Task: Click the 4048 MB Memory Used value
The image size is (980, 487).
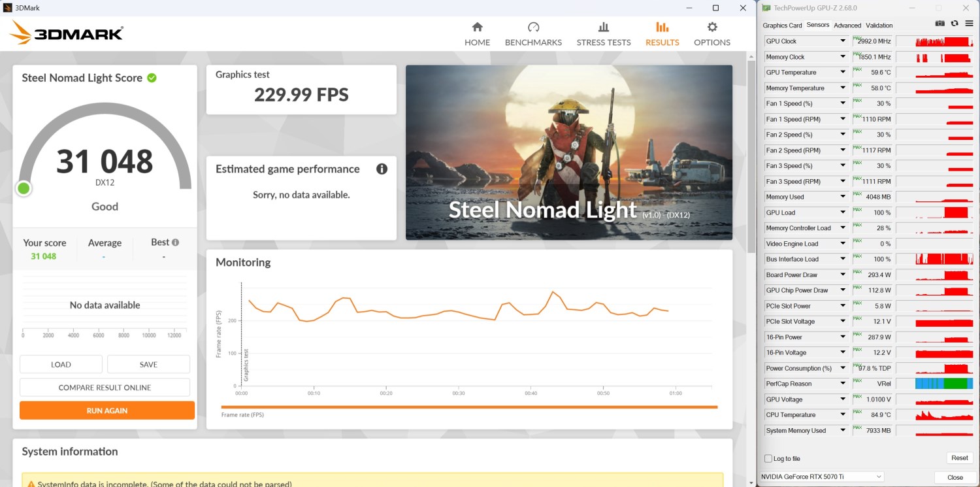Action: pyautogui.click(x=877, y=197)
